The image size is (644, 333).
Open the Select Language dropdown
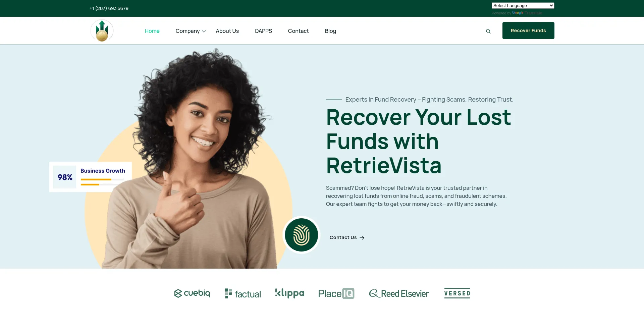(523, 5)
